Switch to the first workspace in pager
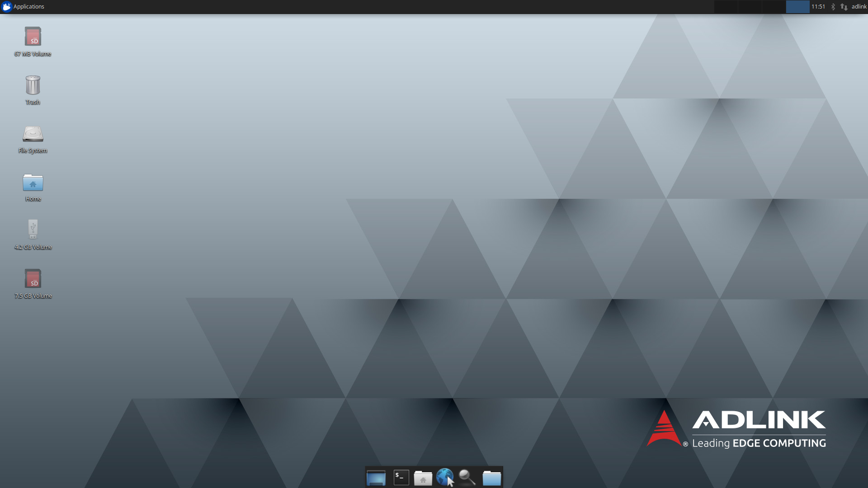 coord(726,7)
